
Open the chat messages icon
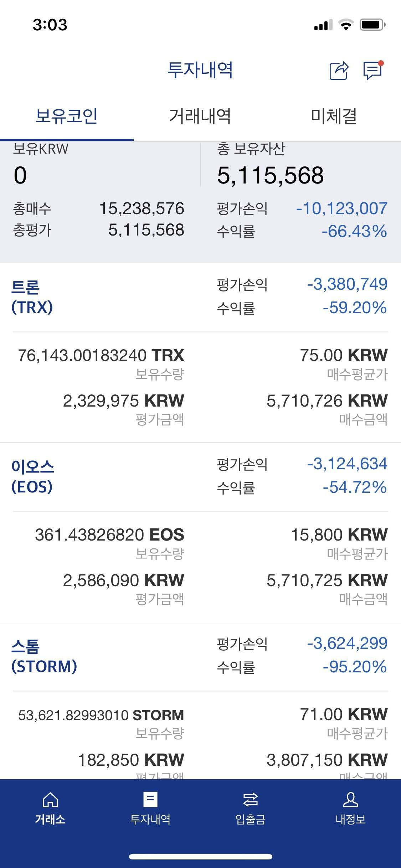coord(372,70)
